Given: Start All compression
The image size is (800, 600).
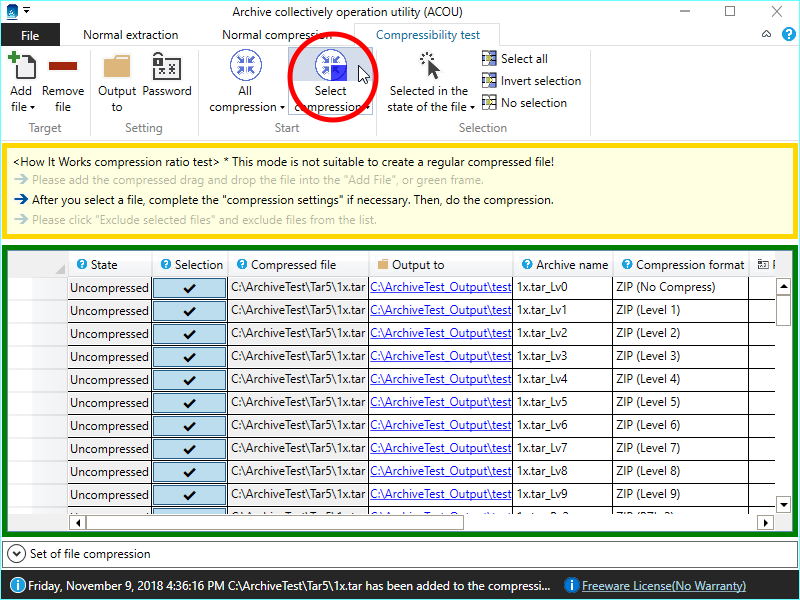Looking at the screenshot, I should click(245, 67).
